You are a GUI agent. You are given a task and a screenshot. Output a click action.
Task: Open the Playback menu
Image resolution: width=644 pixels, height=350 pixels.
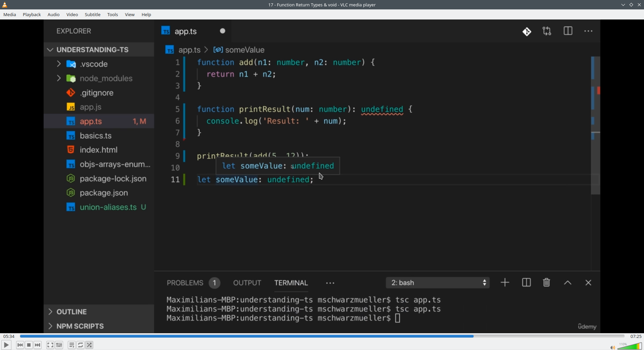(x=32, y=15)
